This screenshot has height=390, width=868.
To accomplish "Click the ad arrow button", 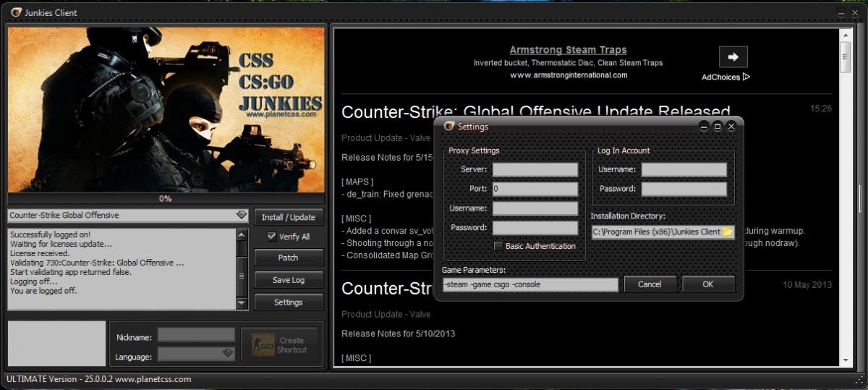I will (733, 57).
